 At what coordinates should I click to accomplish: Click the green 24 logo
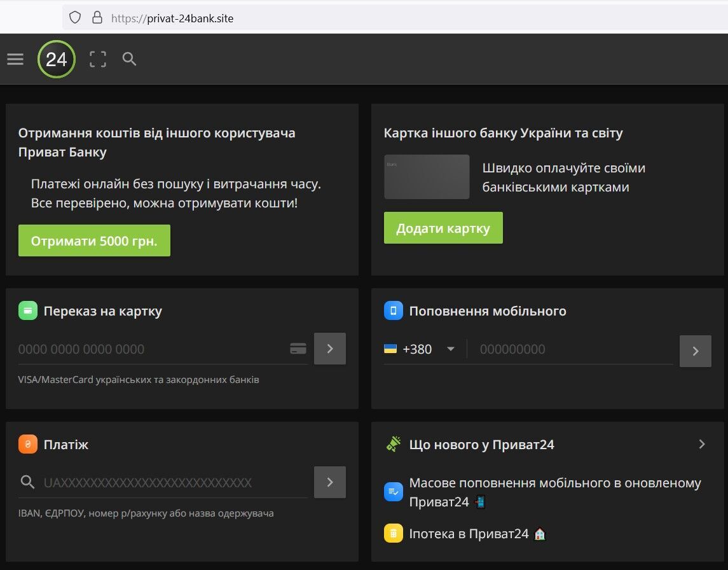pos(56,59)
